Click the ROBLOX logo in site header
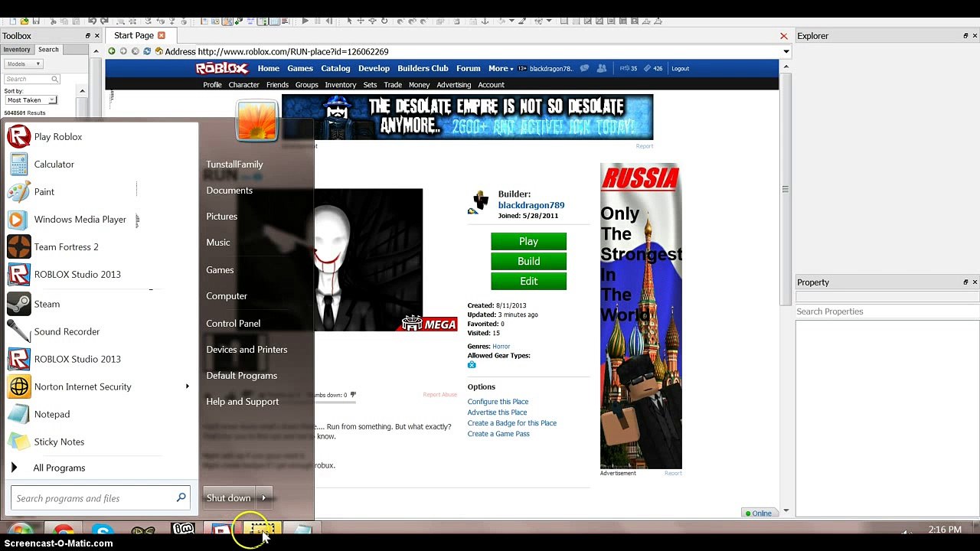Image resolution: width=980 pixels, height=551 pixels. coord(222,68)
